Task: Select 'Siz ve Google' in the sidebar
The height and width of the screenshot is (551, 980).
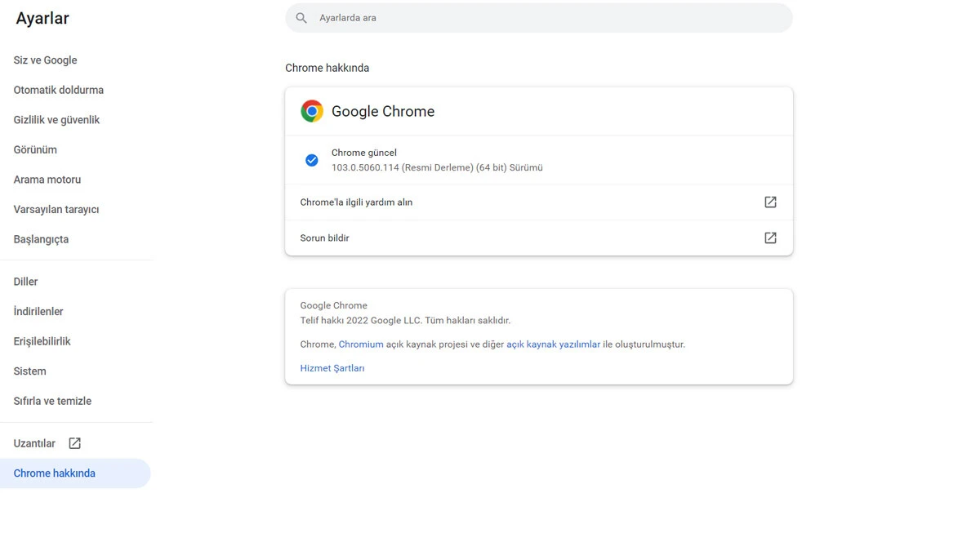Action: [45, 60]
